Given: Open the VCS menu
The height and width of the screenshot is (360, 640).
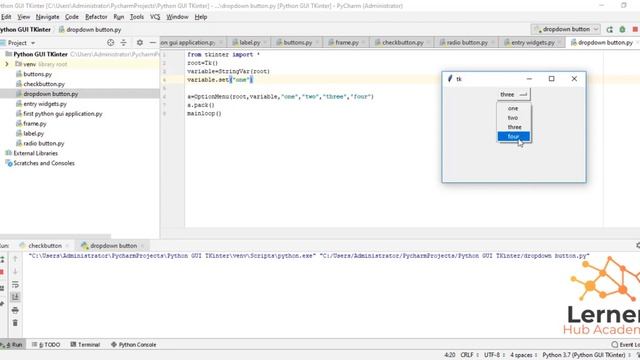Looking at the screenshot, I should pyautogui.click(x=155, y=17).
